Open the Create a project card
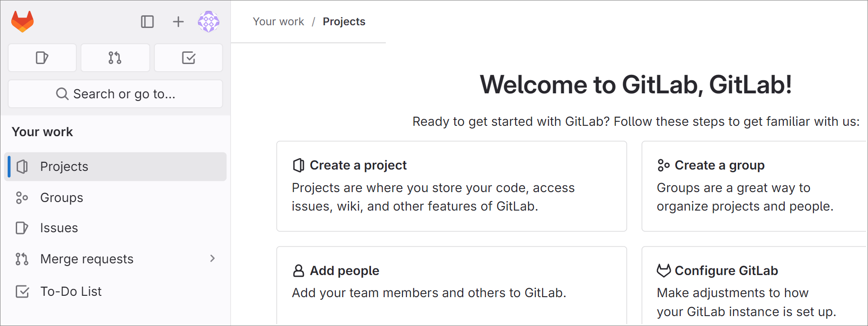The height and width of the screenshot is (326, 868). point(452,186)
